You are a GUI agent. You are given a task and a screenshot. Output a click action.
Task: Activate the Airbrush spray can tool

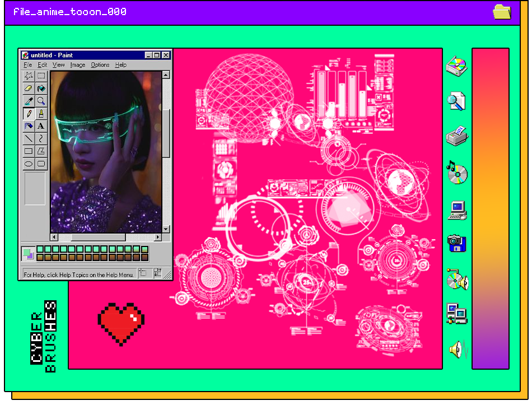pos(29,126)
